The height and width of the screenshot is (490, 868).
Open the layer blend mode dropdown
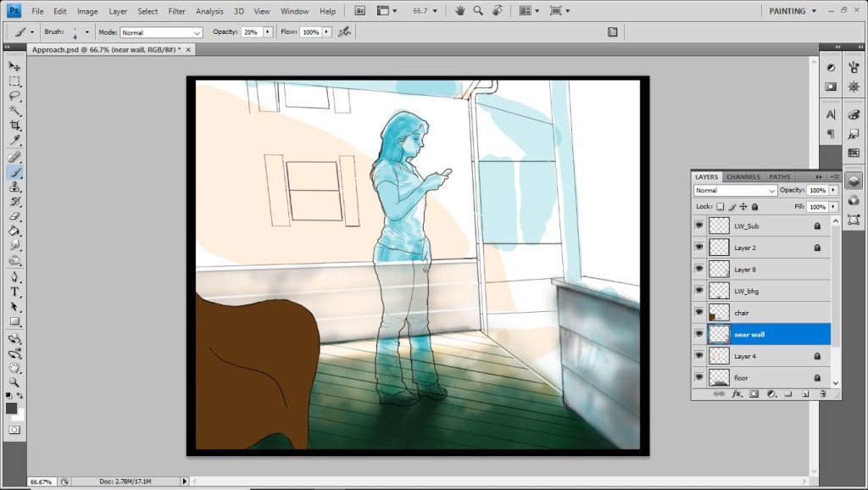click(x=735, y=191)
